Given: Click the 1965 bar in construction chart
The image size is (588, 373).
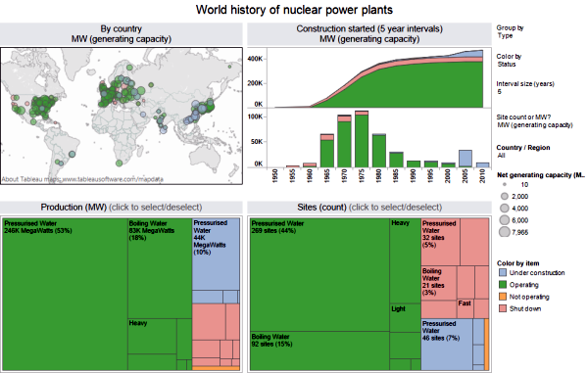Looking at the screenshot, I should click(327, 151).
